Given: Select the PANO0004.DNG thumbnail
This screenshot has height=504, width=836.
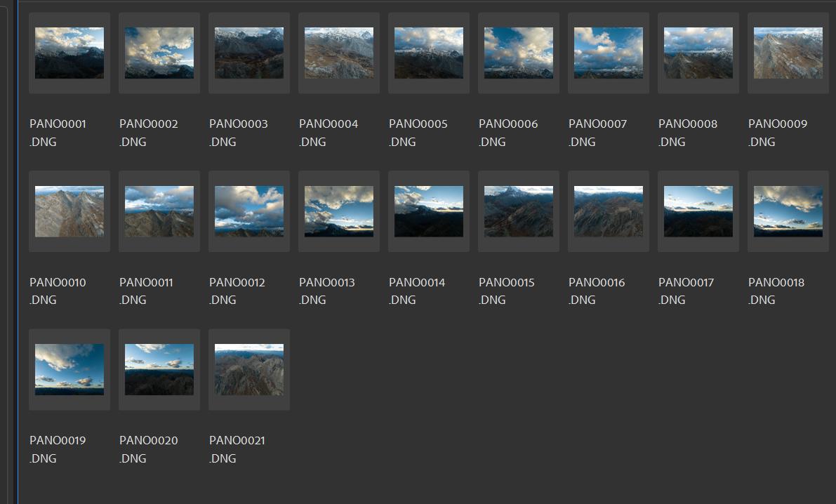Looking at the screenshot, I should coord(338,53).
